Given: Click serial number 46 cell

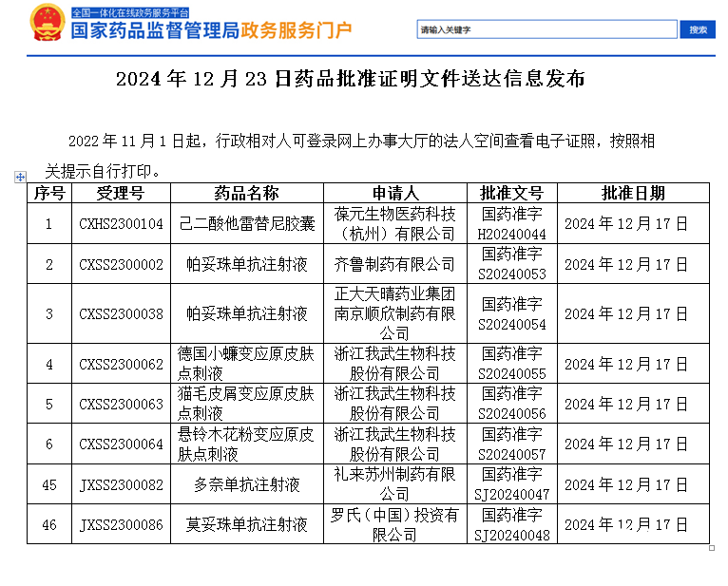Looking at the screenshot, I should tap(49, 525).
